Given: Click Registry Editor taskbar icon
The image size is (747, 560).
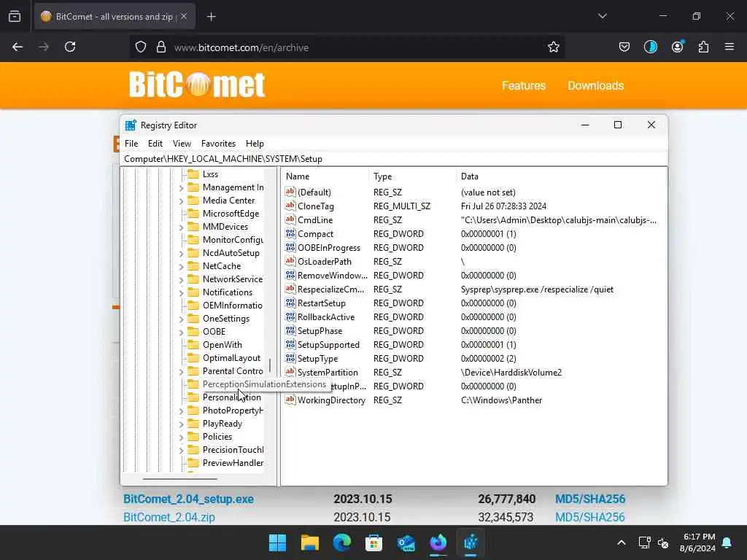Looking at the screenshot, I should click(x=471, y=542).
